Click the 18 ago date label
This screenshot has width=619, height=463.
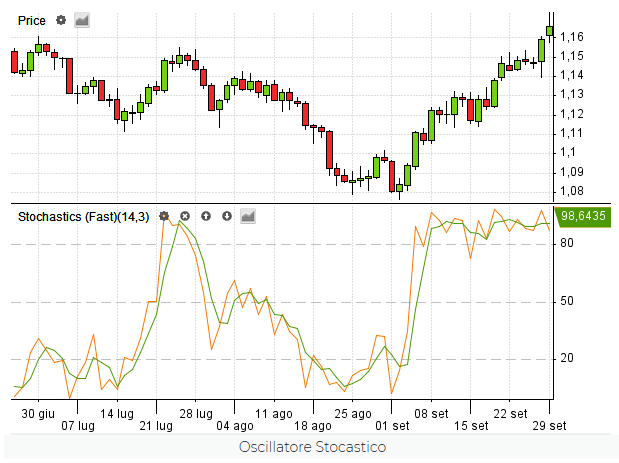pyautogui.click(x=313, y=426)
